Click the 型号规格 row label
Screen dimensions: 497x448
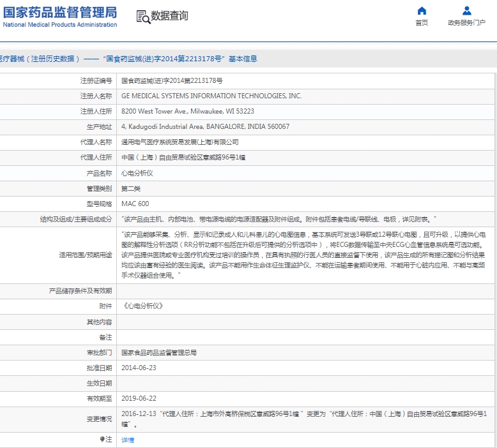99,204
